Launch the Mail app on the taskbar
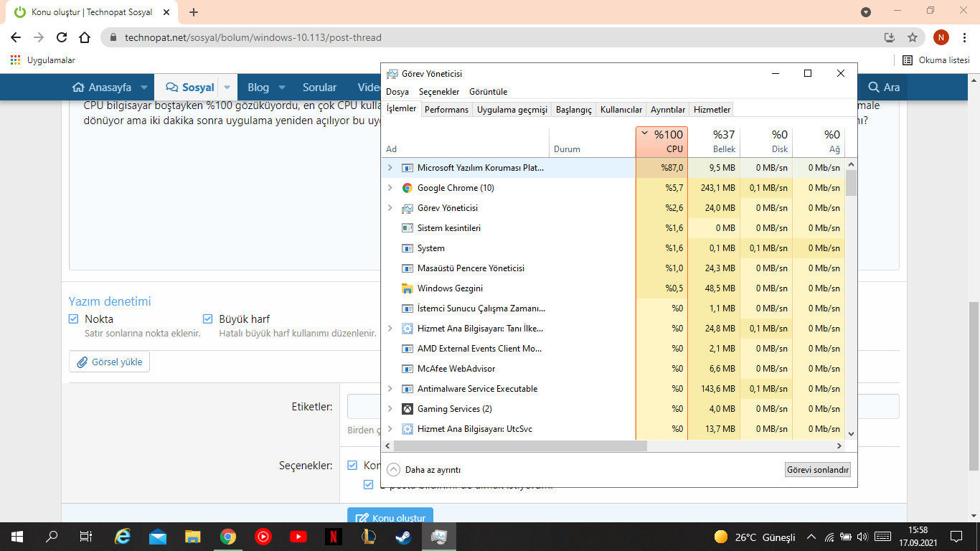This screenshot has height=551, width=980. coord(158,536)
